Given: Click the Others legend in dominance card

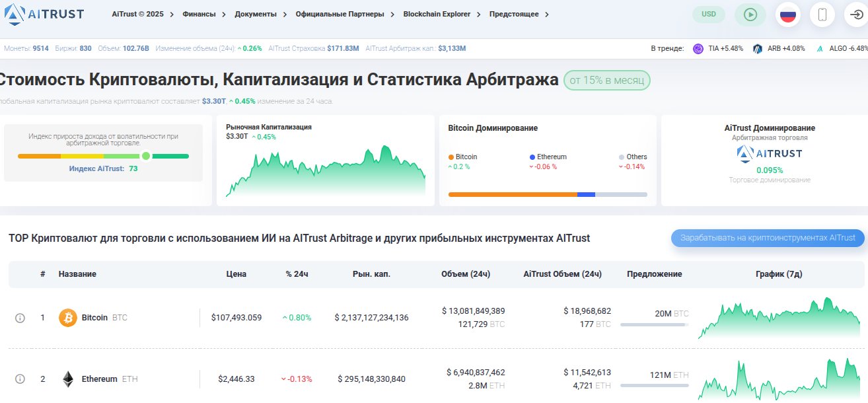Looking at the screenshot, I should pos(633,157).
